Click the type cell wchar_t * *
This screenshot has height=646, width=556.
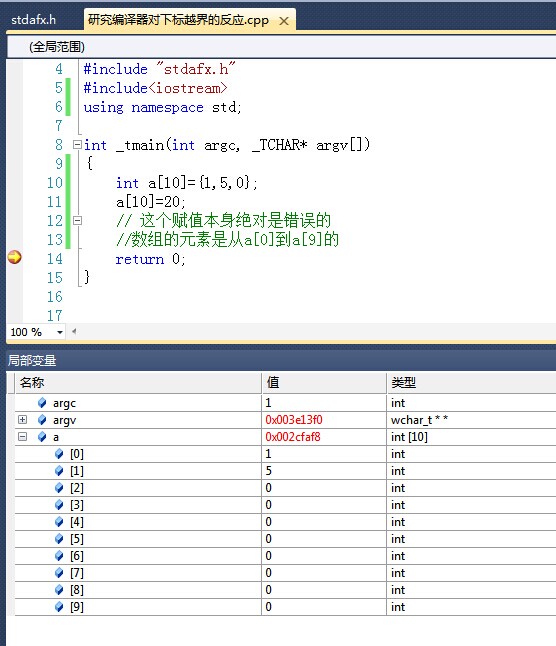(x=419, y=420)
